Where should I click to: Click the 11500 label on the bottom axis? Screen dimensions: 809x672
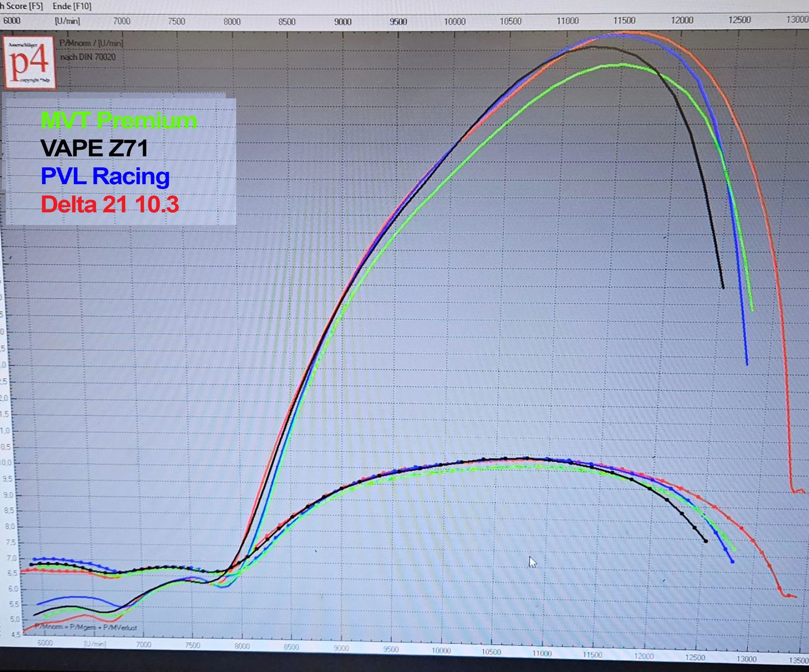pos(592,654)
